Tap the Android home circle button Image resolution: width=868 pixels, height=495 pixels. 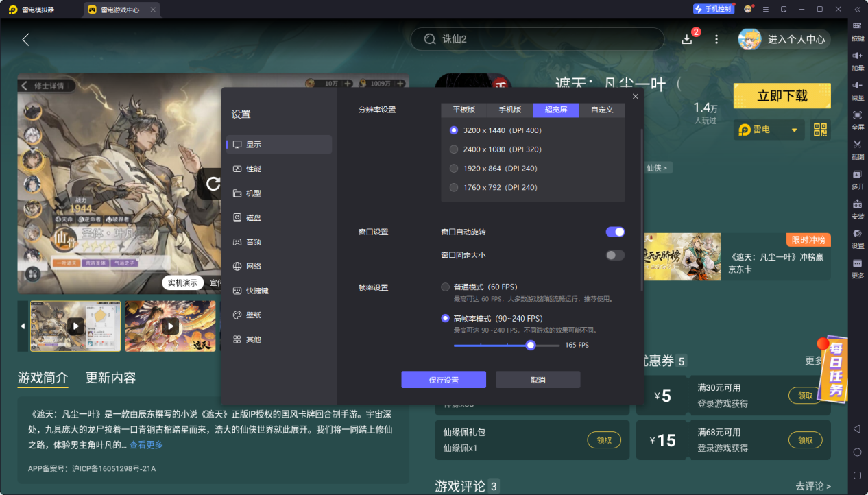[x=857, y=452]
